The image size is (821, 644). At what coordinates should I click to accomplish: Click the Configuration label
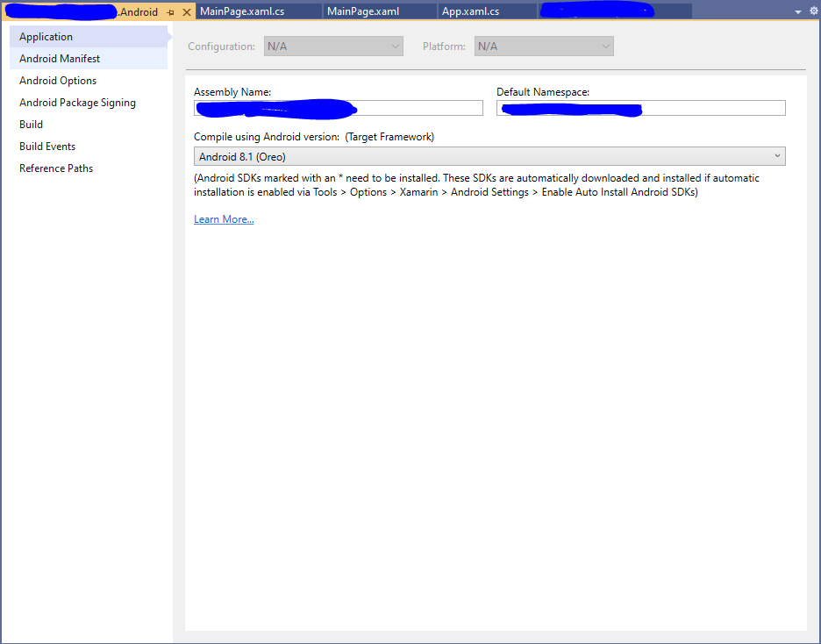click(x=222, y=47)
